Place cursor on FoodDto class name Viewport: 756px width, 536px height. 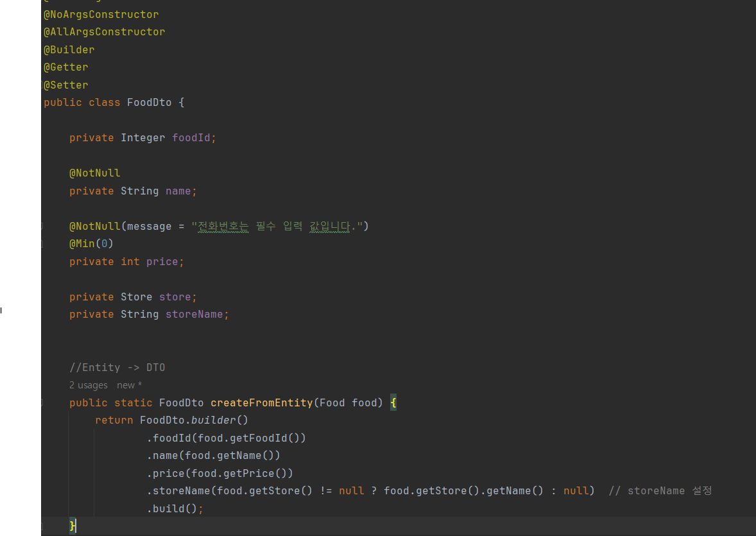149,103
